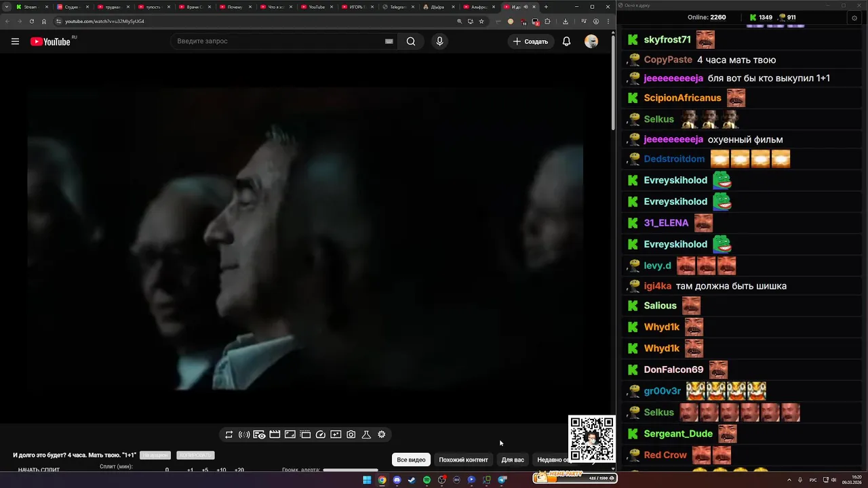Click the Создать create button
868x488 pixels.
tap(531, 41)
